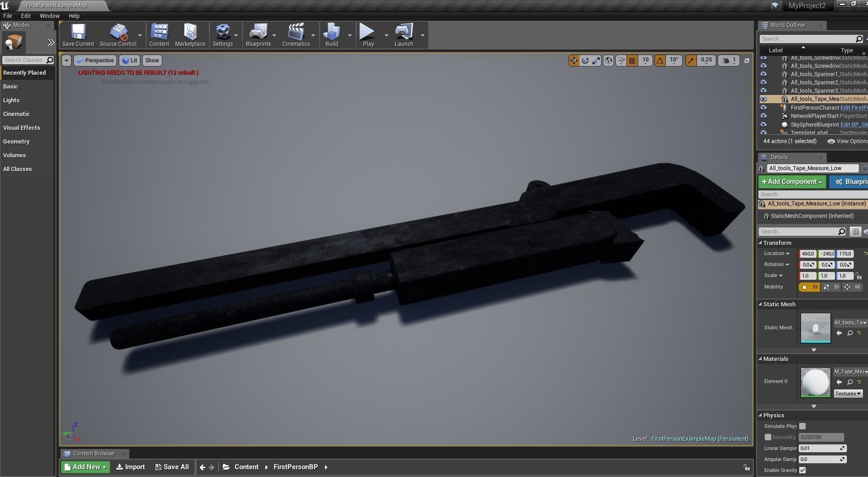Collapse the Physics section
Image resolution: width=868 pixels, height=477 pixels.
tap(760, 415)
